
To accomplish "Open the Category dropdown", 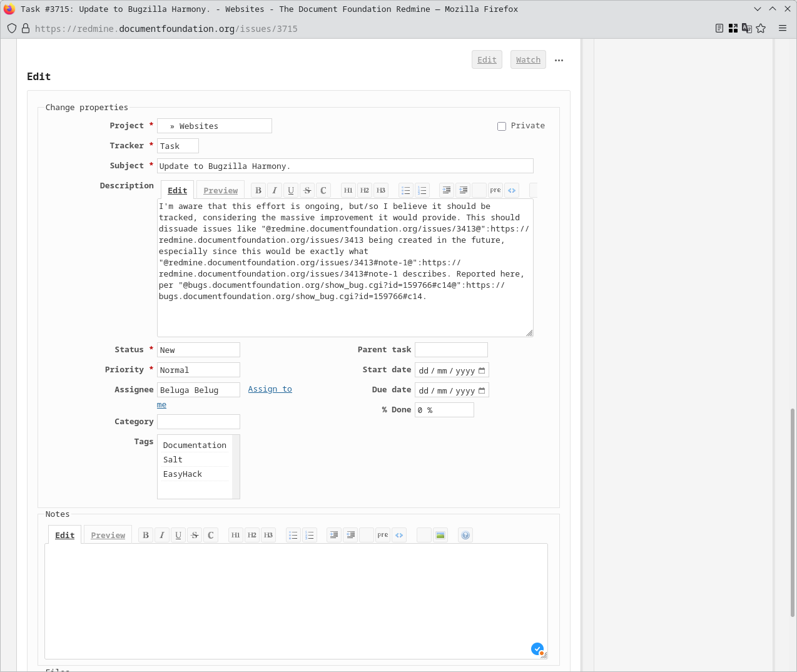I will pyautogui.click(x=198, y=422).
